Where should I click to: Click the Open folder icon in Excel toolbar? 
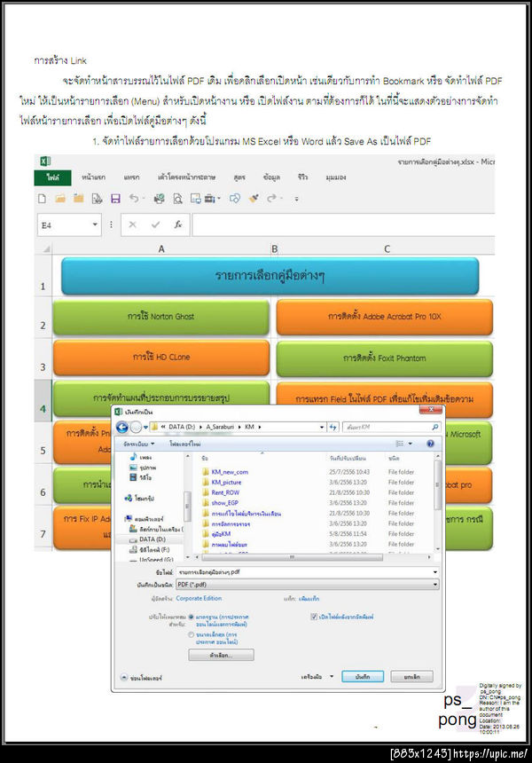click(x=60, y=199)
